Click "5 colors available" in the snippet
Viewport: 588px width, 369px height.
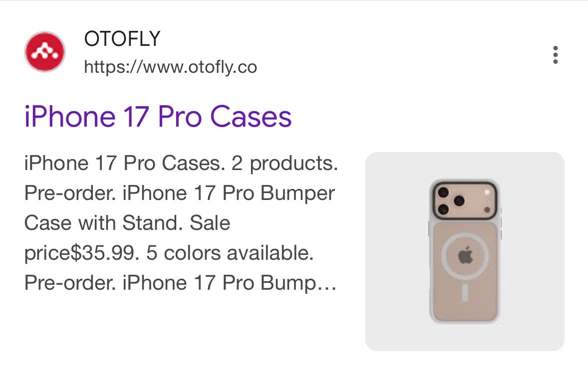(230, 254)
